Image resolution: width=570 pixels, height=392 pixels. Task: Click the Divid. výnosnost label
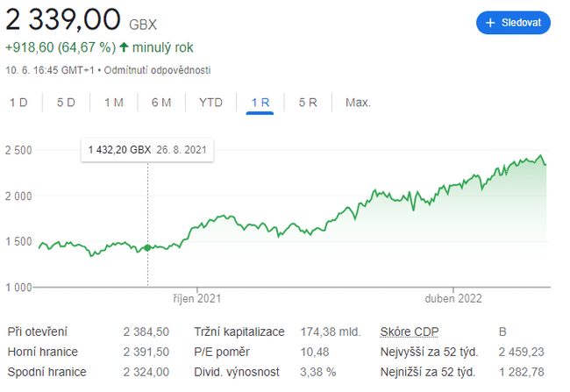pos(238,372)
